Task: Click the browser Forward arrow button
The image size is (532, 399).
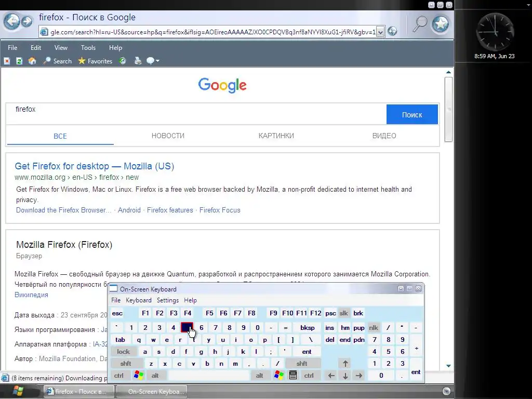Action: tap(27, 21)
